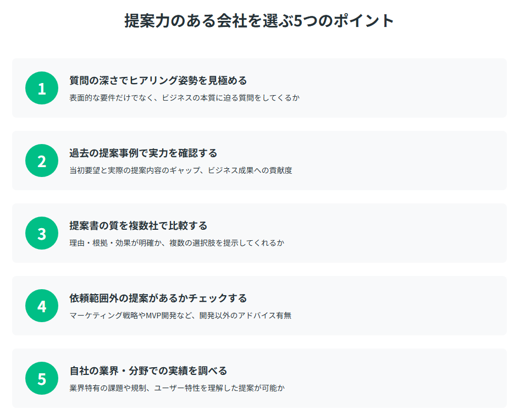This screenshot has width=519, height=420.
Task: Click the green number 4 circle
Action: (42, 306)
